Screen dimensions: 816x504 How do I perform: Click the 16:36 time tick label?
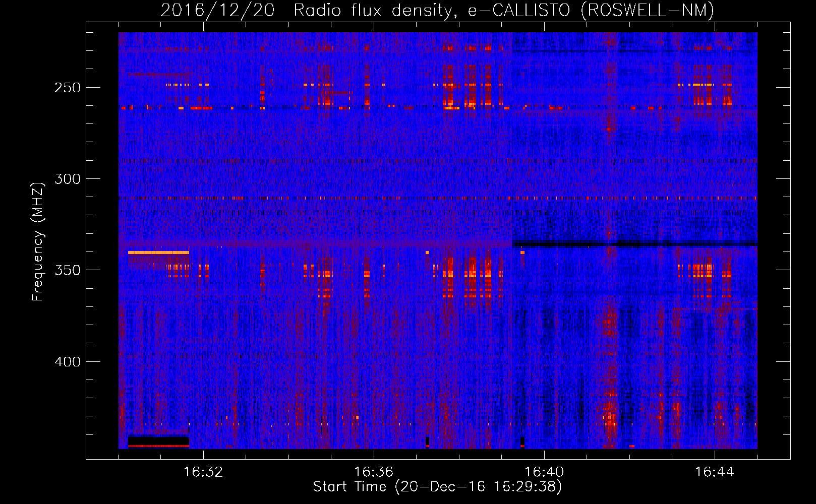(x=374, y=472)
